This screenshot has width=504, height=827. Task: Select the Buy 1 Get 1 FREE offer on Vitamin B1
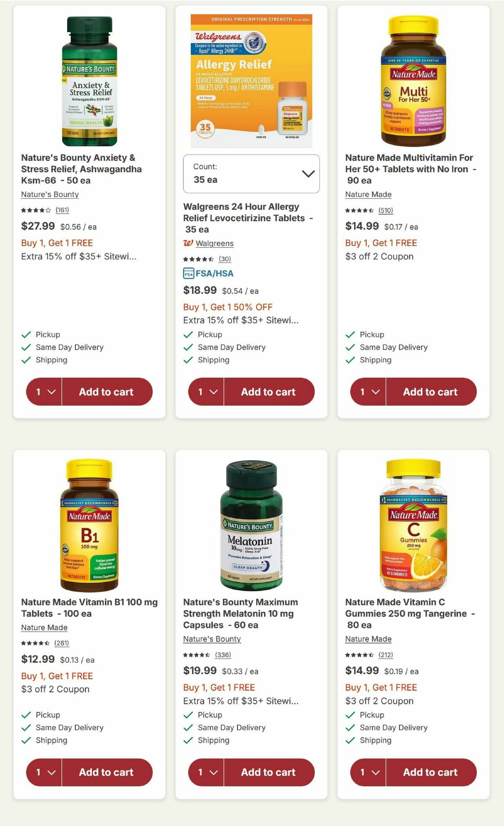(x=58, y=676)
